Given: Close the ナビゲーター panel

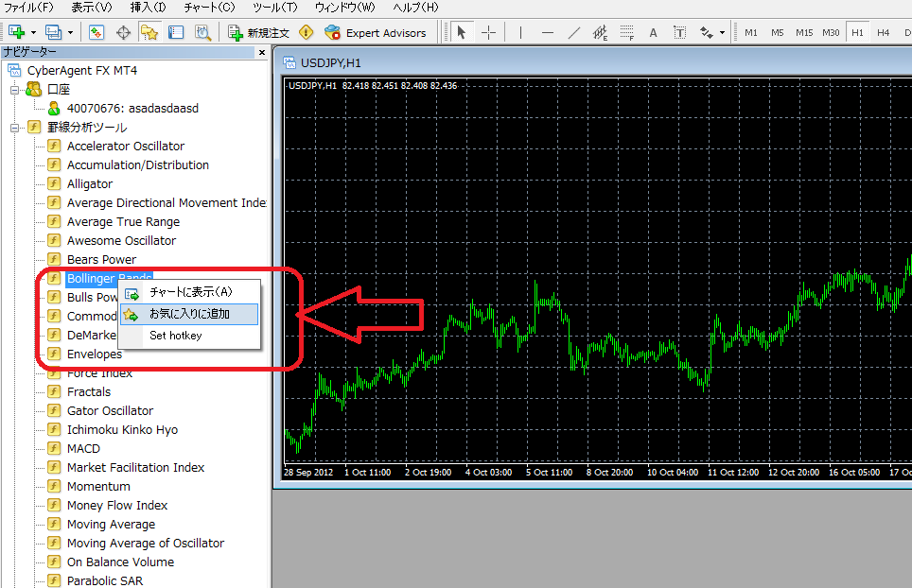Looking at the screenshot, I should click(262, 52).
